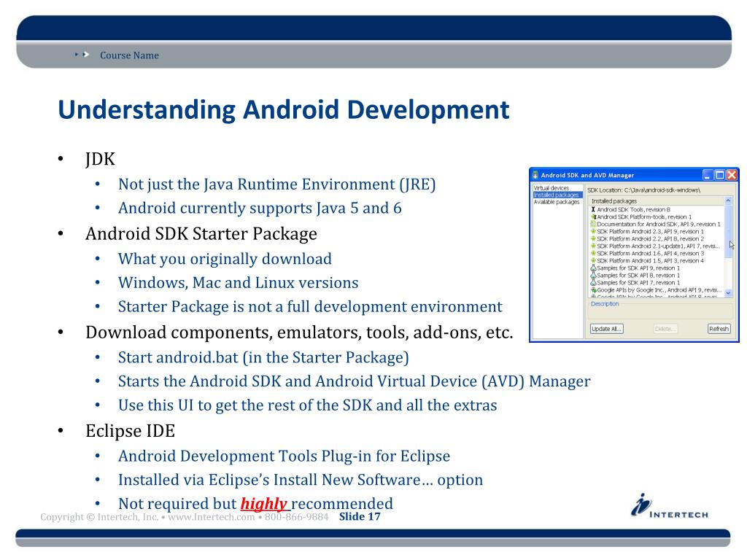This screenshot has width=747, height=560.
Task: Click the 'Slide 17' footer label
Action: click(360, 517)
